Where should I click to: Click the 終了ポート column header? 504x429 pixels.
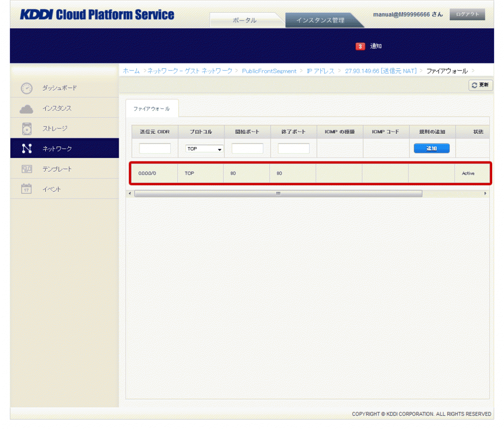293,132
